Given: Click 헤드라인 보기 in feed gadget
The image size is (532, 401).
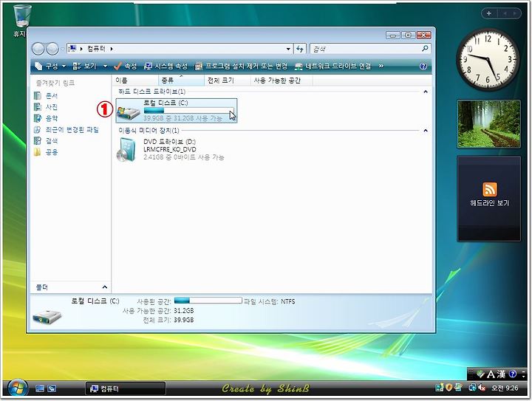Looking at the screenshot, I should (489, 202).
